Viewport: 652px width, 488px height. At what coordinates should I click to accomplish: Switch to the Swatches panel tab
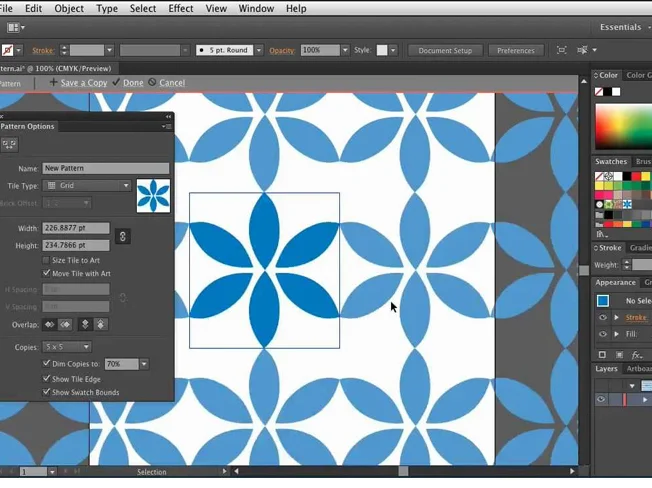pyautogui.click(x=611, y=161)
